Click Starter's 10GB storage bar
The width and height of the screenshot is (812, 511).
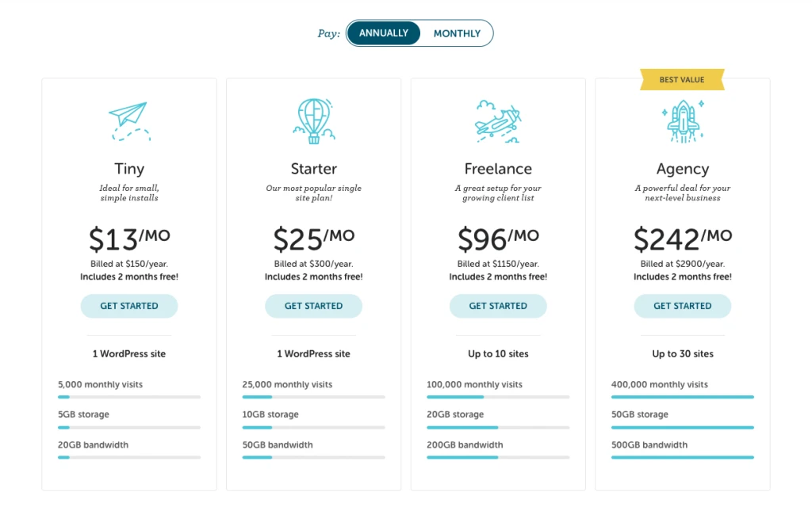point(313,427)
